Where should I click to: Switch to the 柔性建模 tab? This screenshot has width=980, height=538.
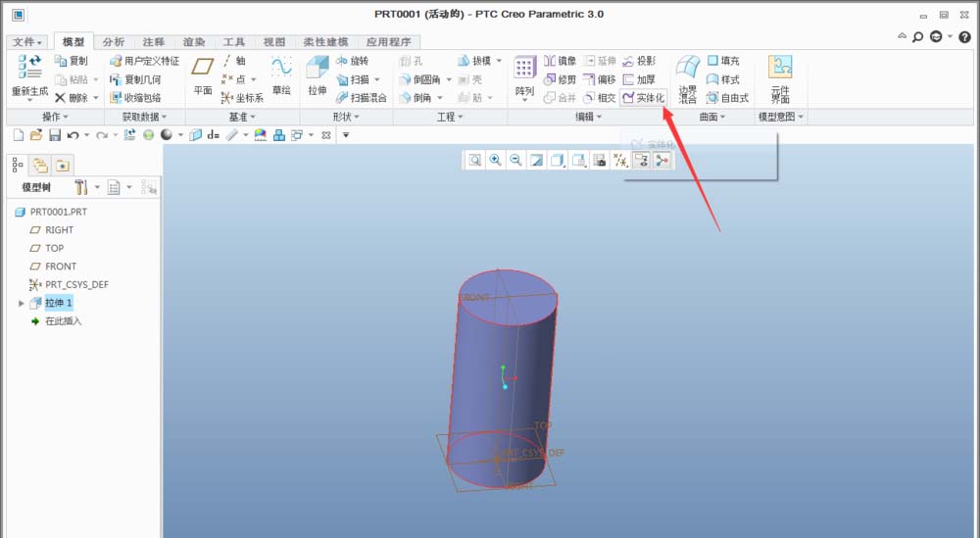(325, 42)
